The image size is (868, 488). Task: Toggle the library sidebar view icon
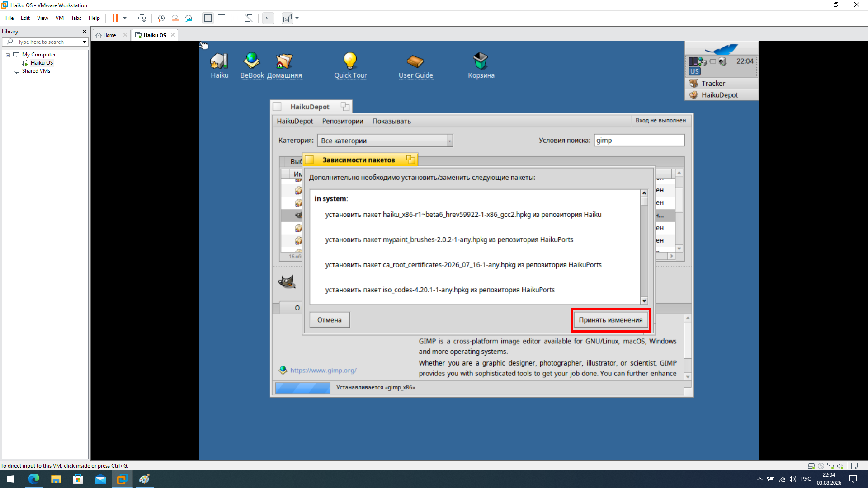208,18
